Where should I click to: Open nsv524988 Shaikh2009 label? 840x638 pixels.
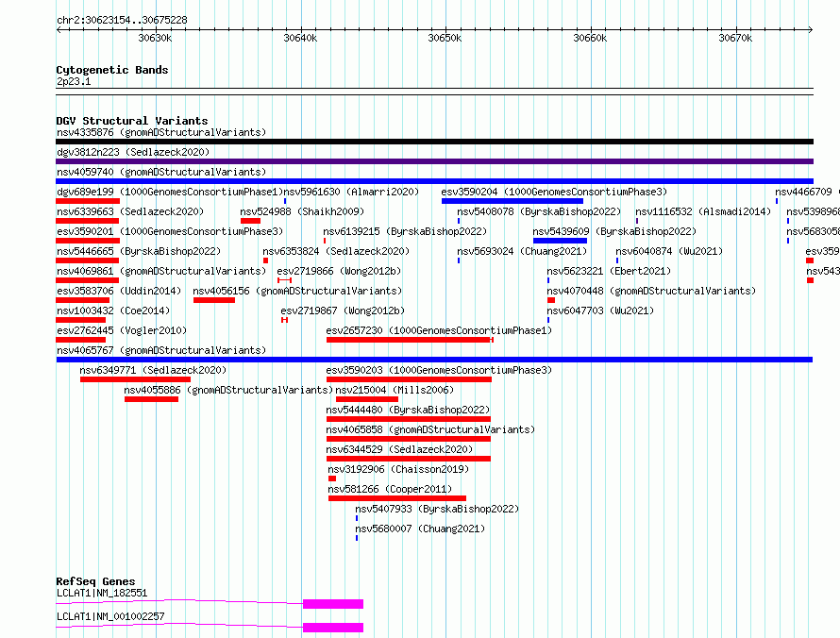point(302,211)
